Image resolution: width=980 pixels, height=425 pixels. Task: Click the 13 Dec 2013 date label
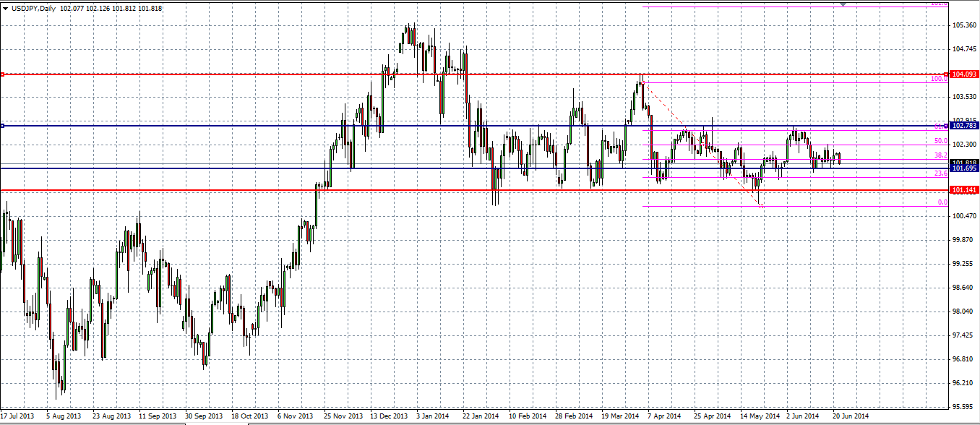388,417
